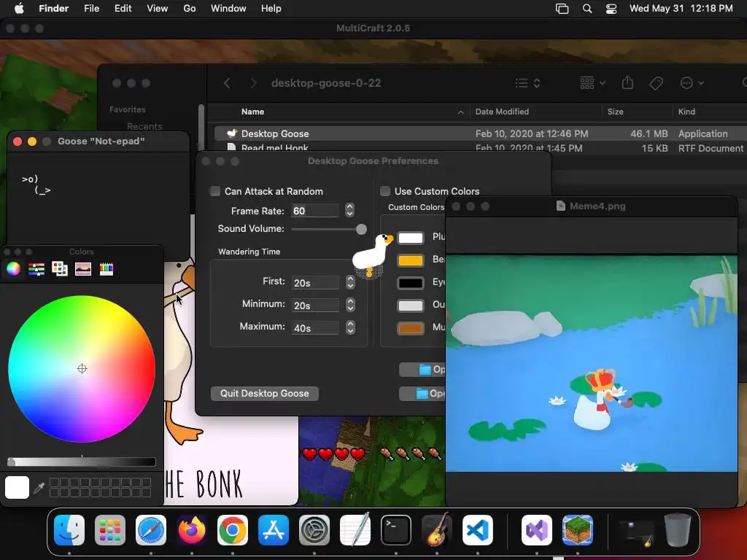Click the Share icon in Finder toolbar
747x560 pixels.
pyautogui.click(x=627, y=83)
